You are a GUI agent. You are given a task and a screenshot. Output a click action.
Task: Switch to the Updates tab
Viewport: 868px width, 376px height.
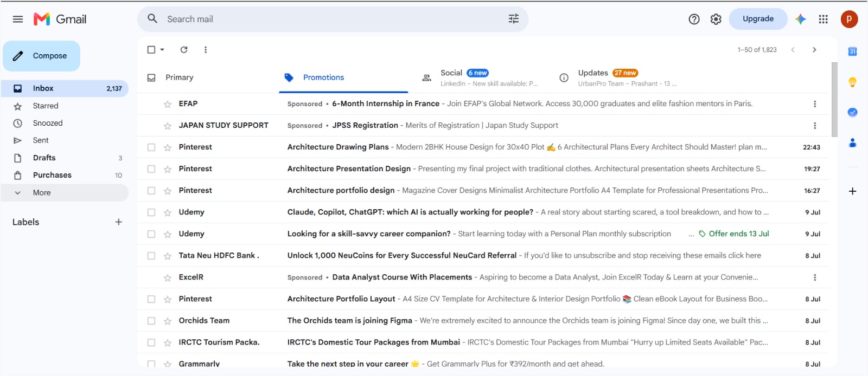click(x=618, y=77)
